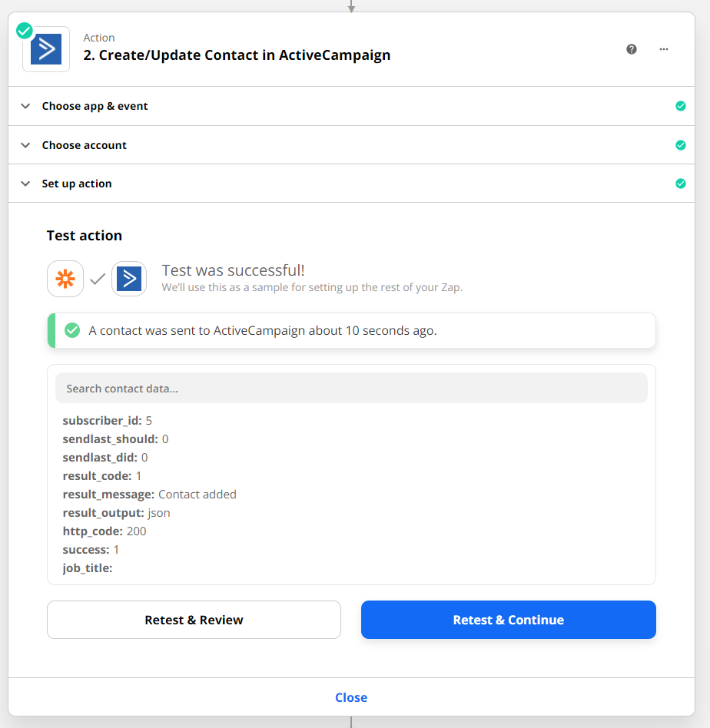Click the sendlast_did: 0 row
Image resolution: width=710 pixels, height=728 pixels.
105,458
